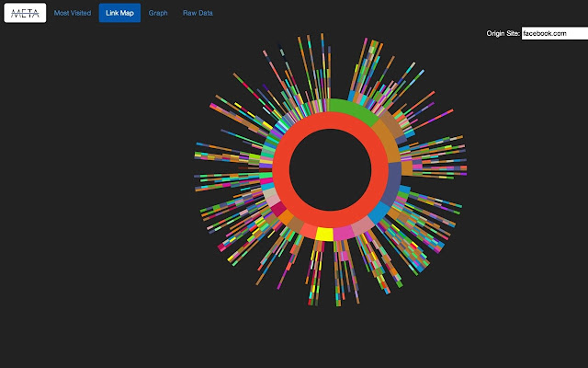Click the slate purple segment on right
The image size is (588, 368).
coord(393,180)
